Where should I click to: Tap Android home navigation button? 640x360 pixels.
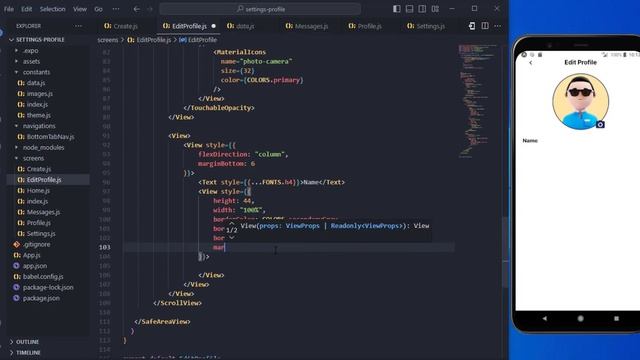coord(580,318)
